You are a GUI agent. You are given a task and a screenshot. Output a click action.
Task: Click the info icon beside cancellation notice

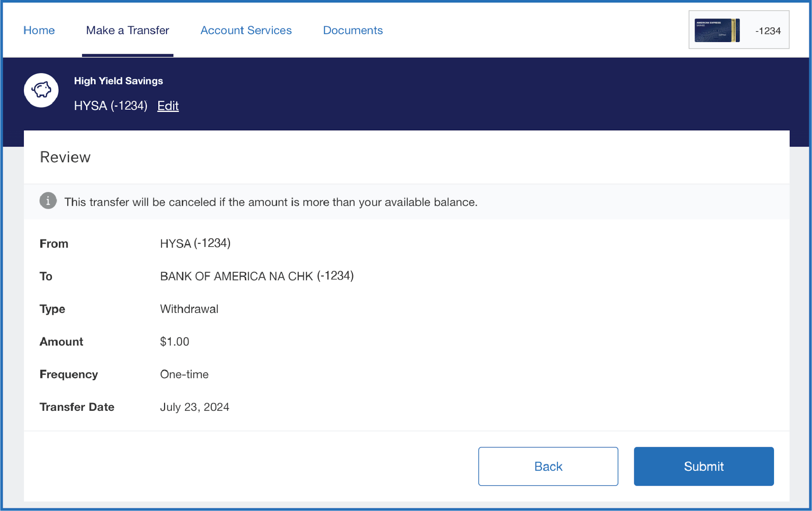(48, 201)
